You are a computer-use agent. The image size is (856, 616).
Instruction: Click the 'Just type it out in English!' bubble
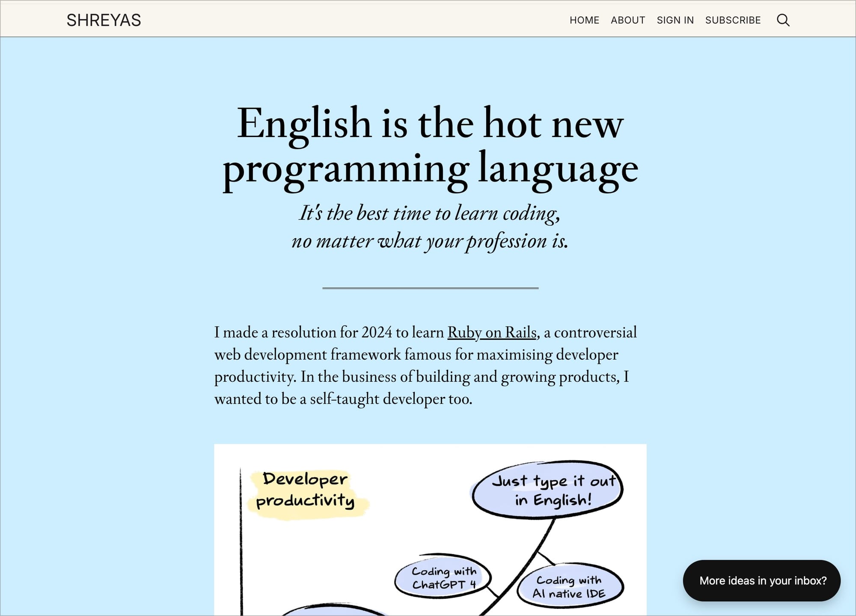[x=548, y=490]
